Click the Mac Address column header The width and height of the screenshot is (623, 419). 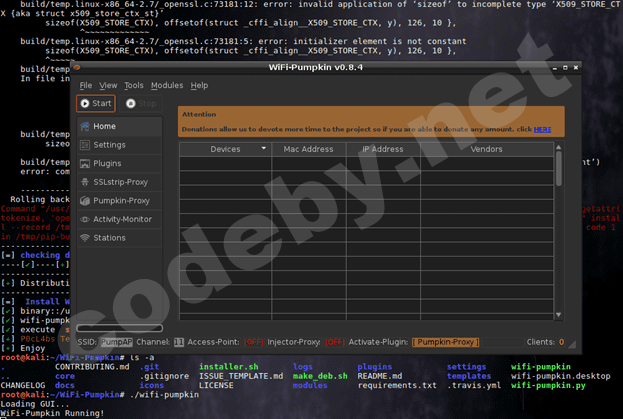309,149
